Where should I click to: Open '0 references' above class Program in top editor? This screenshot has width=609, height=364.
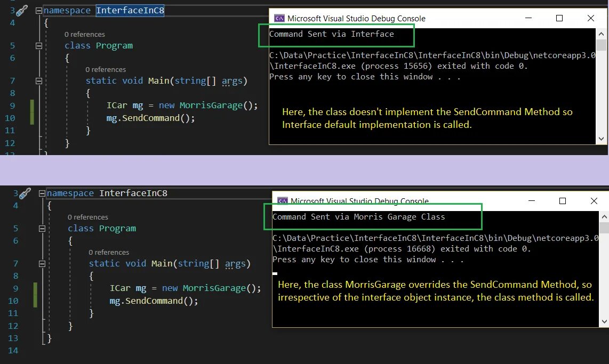85,35
